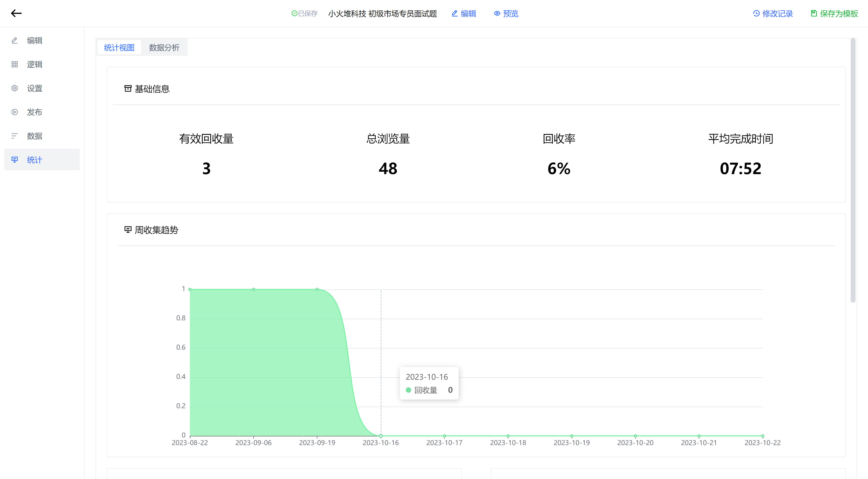The image size is (868, 479).
Task: Open 修改记录 history link
Action: pos(777,14)
